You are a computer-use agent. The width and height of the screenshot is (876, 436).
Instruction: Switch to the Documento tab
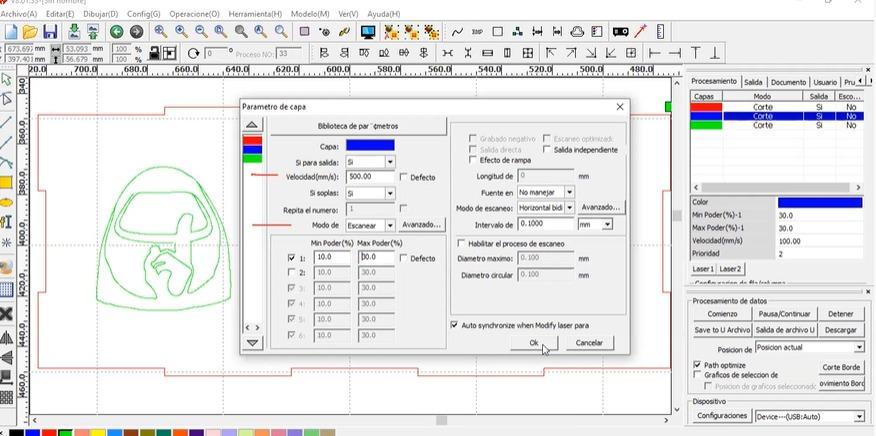tap(788, 82)
